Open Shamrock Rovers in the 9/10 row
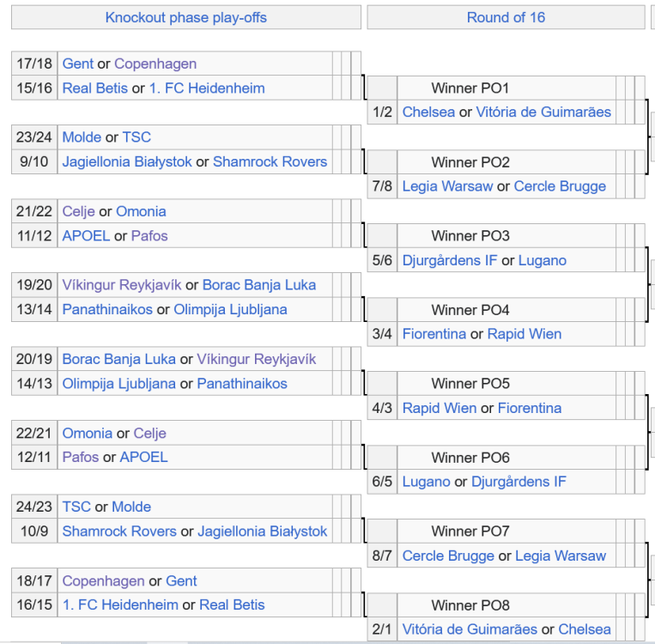 click(270, 161)
